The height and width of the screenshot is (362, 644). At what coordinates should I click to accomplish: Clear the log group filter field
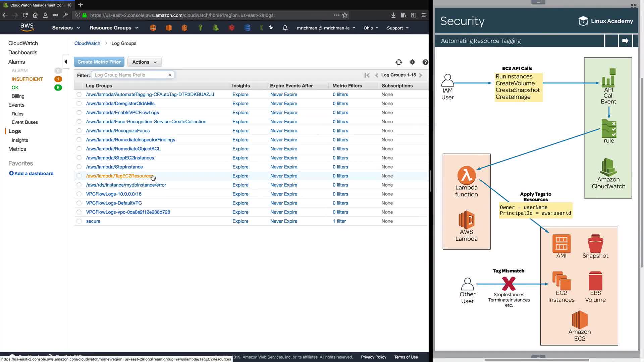pos(170,75)
